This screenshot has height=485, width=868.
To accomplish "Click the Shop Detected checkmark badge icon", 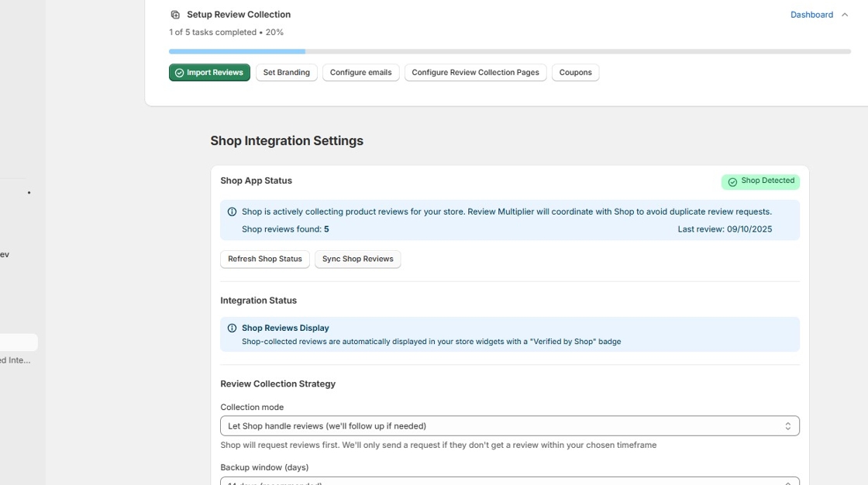I will coord(732,181).
